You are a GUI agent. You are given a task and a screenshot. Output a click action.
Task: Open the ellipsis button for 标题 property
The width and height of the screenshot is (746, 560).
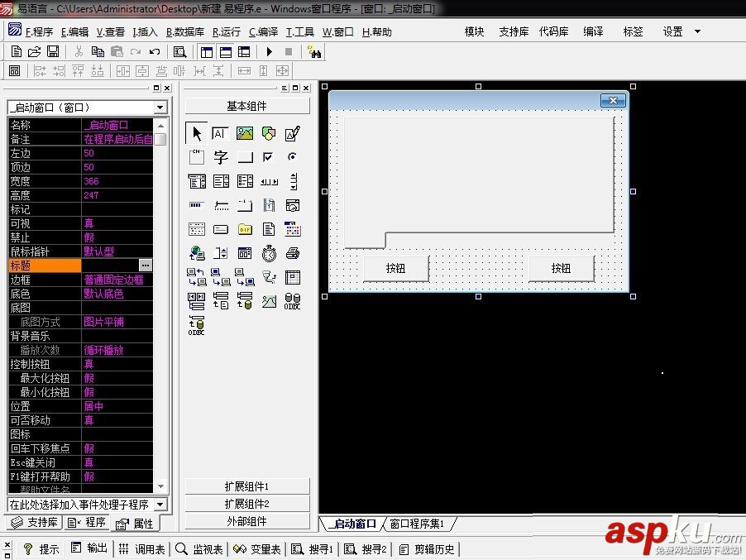click(x=146, y=265)
